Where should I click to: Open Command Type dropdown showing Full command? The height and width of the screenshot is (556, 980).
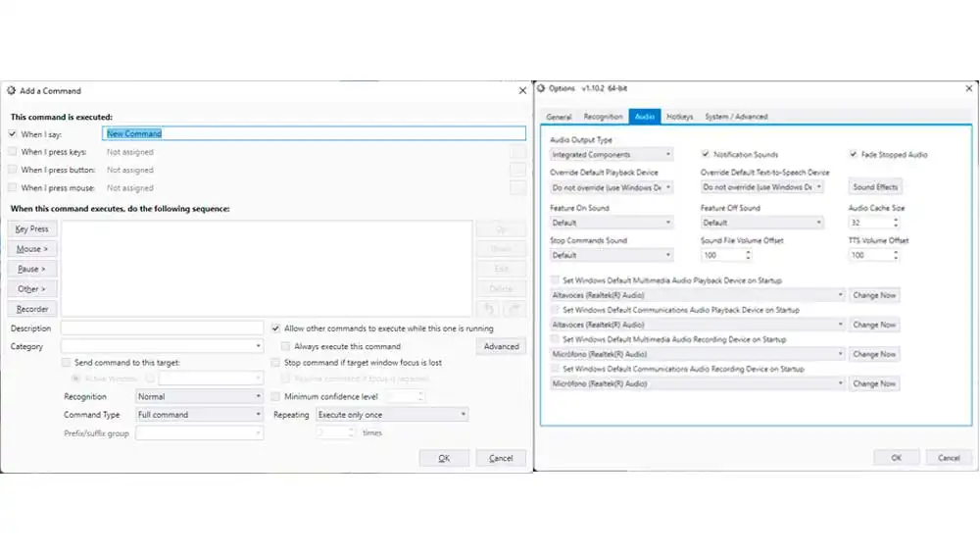pos(199,415)
